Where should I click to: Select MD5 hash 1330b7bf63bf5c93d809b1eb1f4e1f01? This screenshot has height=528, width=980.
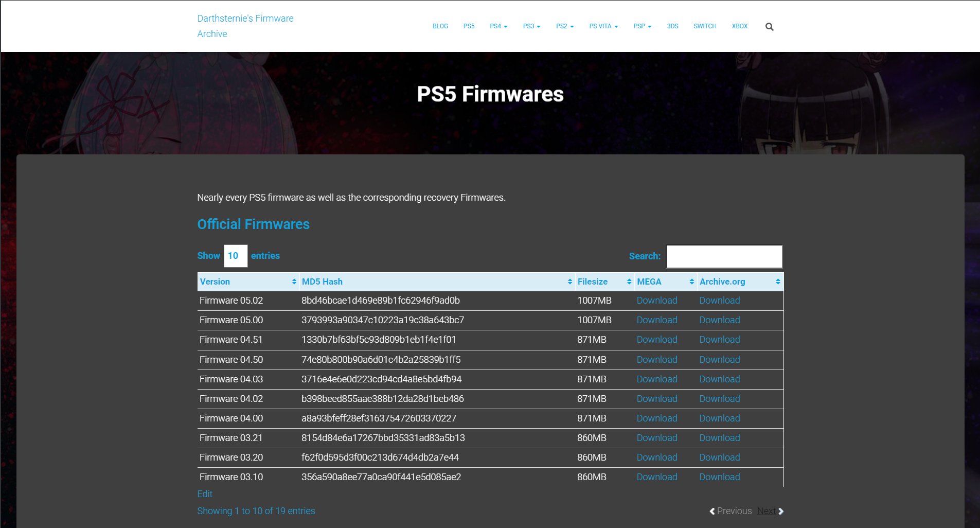pos(379,340)
